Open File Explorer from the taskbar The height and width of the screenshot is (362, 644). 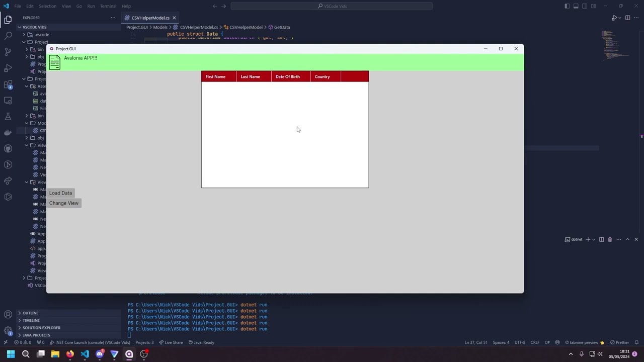click(55, 354)
